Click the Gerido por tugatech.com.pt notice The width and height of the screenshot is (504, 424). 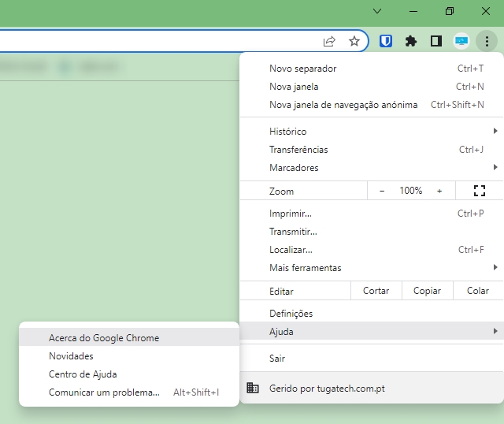click(372, 388)
